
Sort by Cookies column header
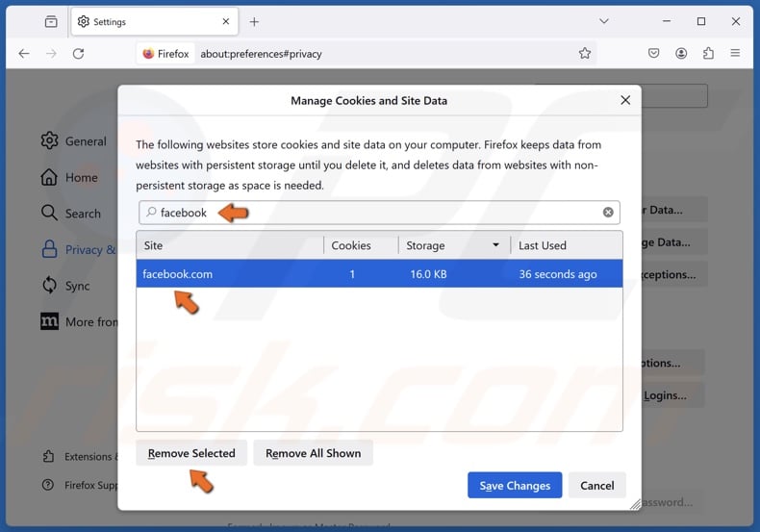(361, 245)
